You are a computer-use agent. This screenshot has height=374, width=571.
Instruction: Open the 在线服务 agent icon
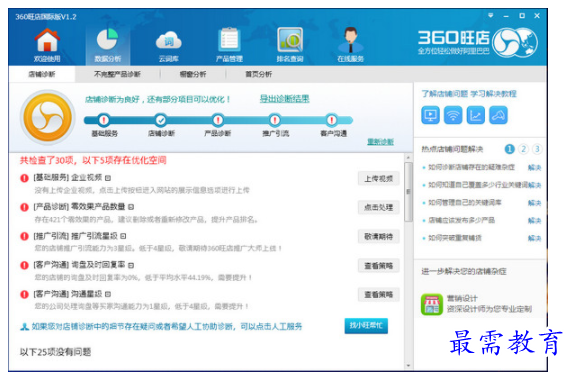350,40
